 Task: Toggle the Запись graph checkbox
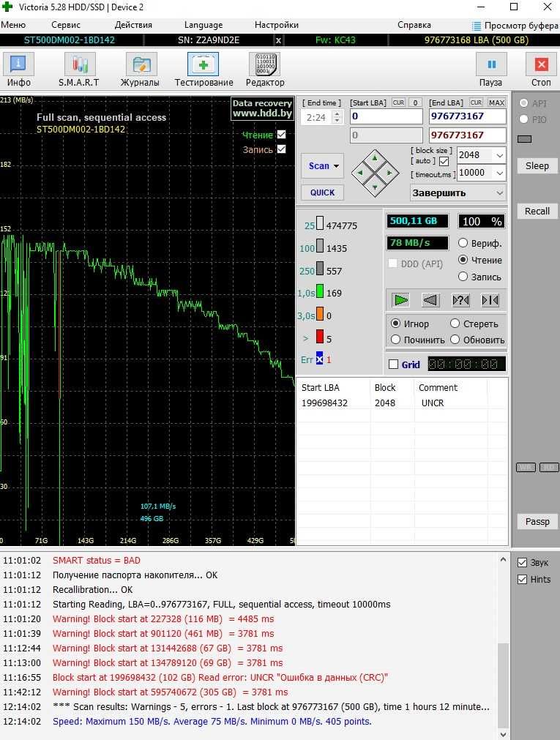click(x=281, y=149)
